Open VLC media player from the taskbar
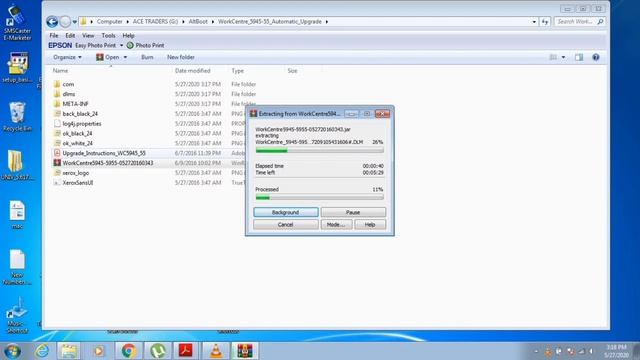The image size is (640, 360). (x=216, y=351)
